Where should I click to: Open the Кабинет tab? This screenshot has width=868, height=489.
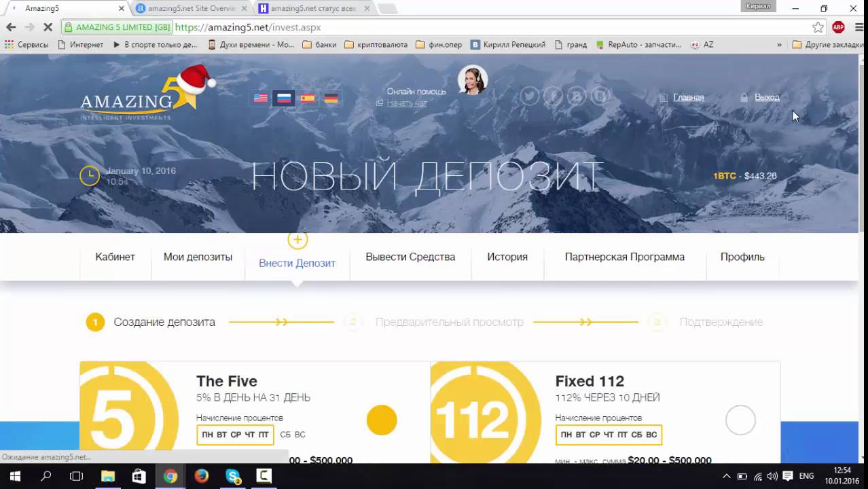[115, 257]
